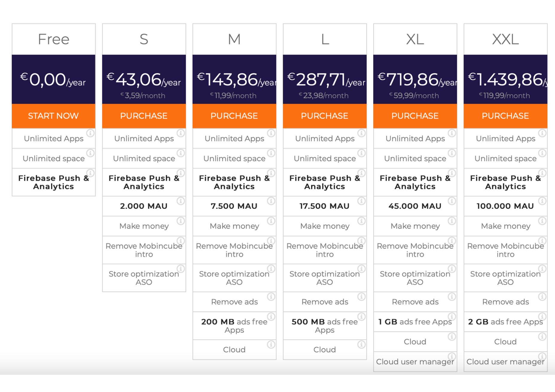
Task: Click the €119,99/month price text
Action: (x=504, y=96)
